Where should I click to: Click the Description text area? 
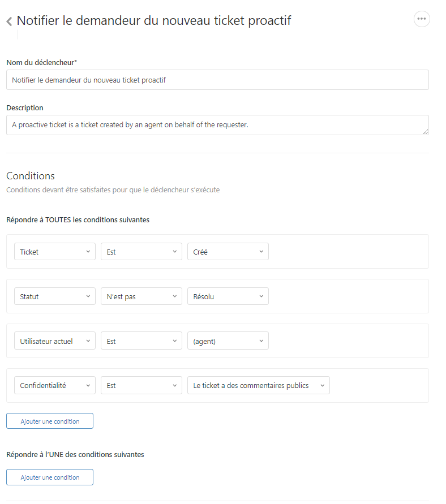pos(217,125)
